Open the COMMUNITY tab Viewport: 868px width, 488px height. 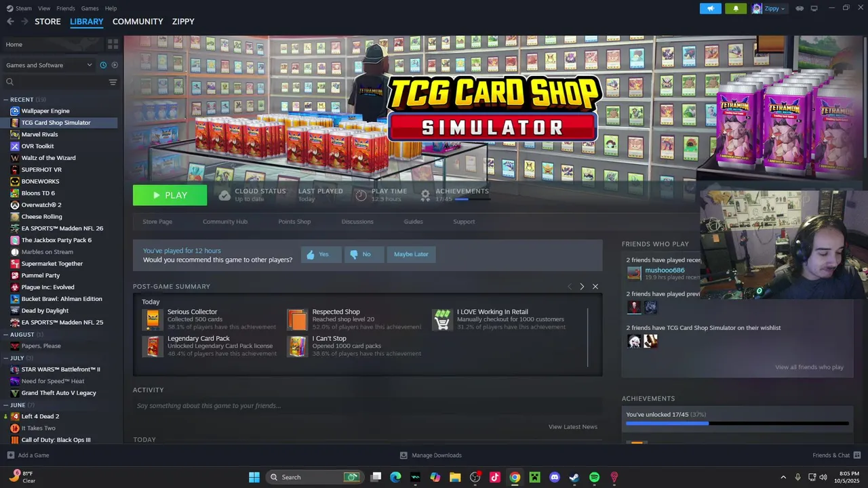(138, 22)
